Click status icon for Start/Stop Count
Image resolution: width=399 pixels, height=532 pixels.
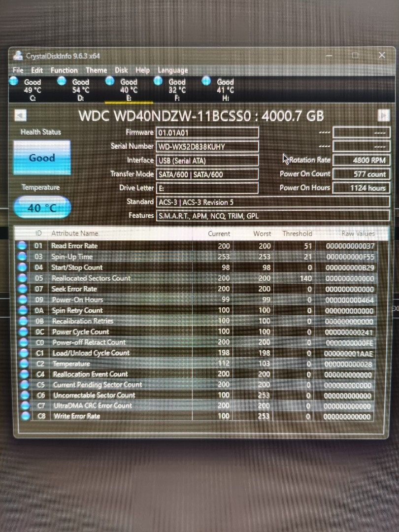22,267
